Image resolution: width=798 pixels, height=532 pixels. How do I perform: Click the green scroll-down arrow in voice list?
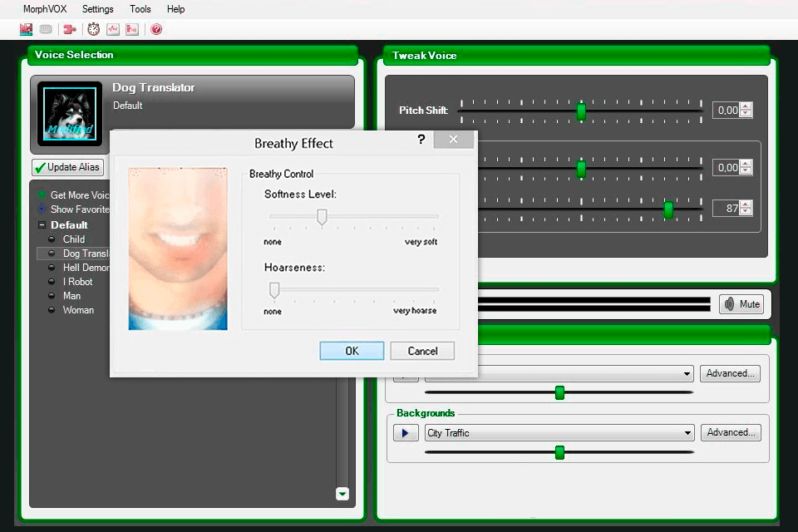tap(342, 493)
